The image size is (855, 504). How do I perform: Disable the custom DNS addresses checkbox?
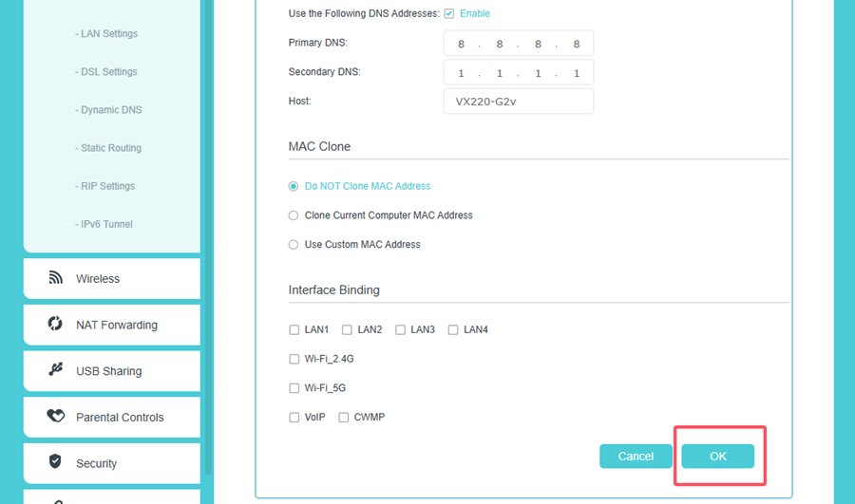coord(449,14)
